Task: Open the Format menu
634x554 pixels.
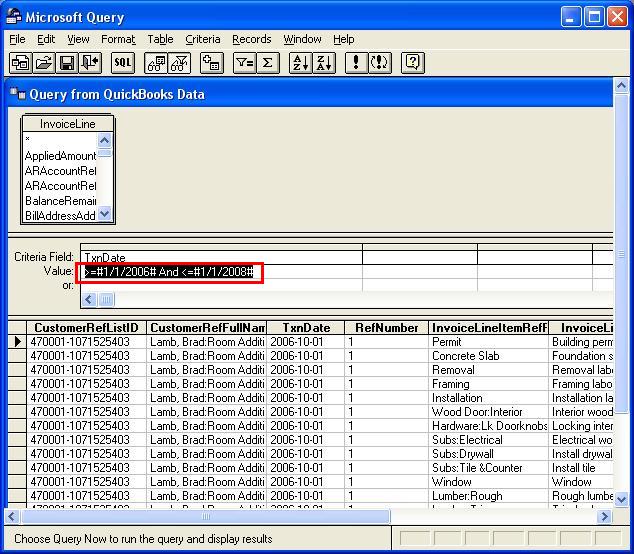Action: click(x=118, y=39)
